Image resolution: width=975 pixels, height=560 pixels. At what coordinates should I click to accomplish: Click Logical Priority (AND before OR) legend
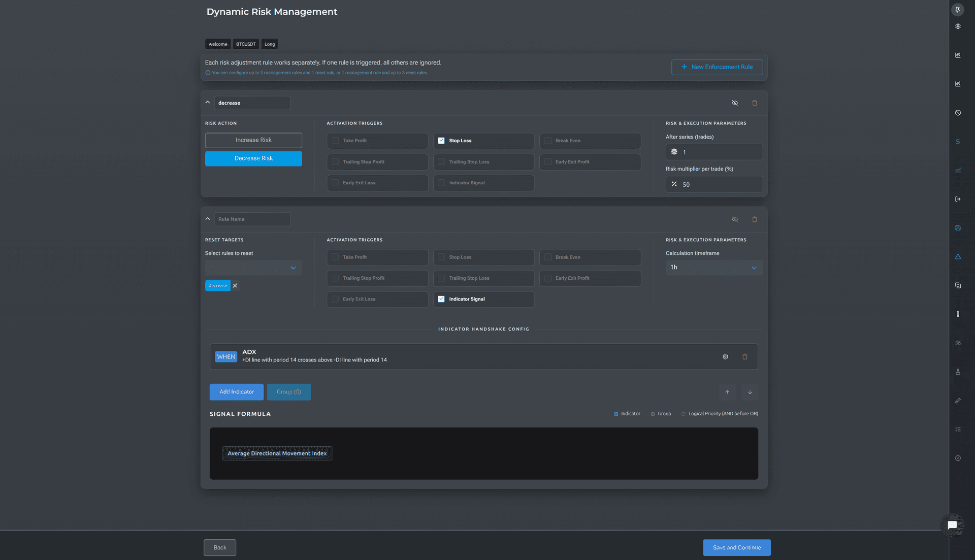pyautogui.click(x=720, y=414)
